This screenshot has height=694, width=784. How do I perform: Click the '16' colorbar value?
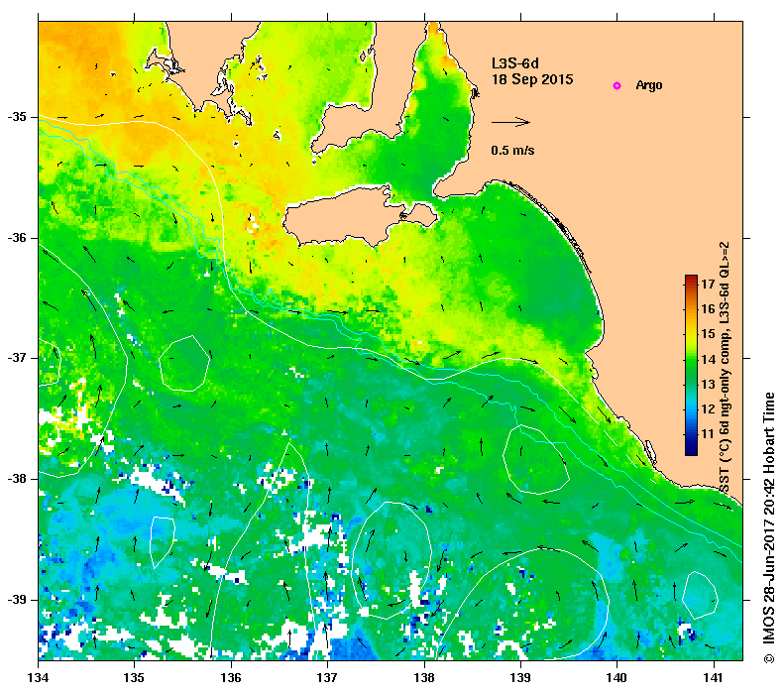click(708, 309)
